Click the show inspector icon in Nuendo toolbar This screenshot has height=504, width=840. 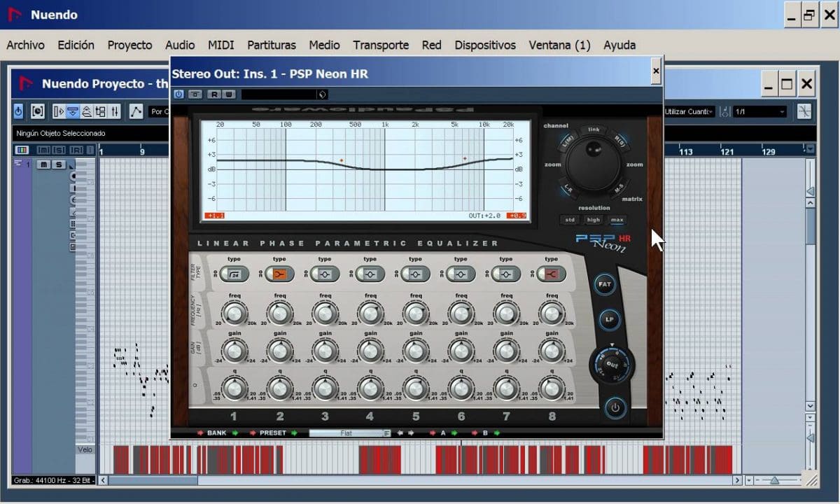click(x=59, y=111)
